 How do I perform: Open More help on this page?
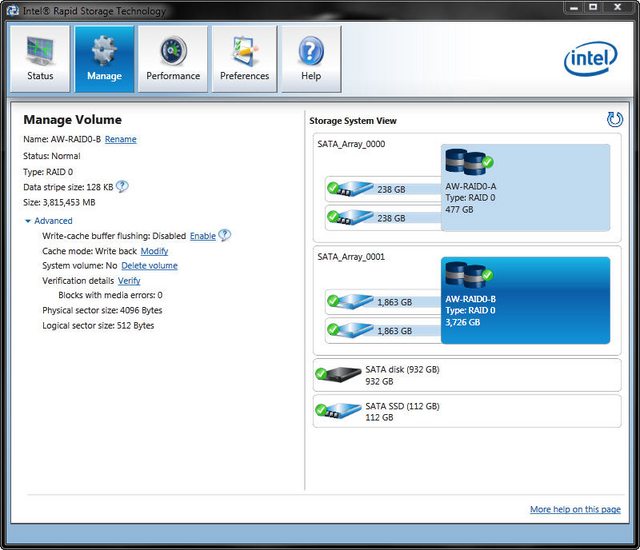[x=575, y=509]
